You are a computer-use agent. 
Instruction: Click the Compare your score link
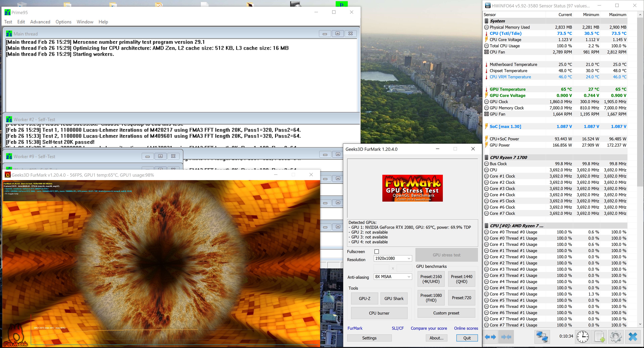pyautogui.click(x=429, y=328)
